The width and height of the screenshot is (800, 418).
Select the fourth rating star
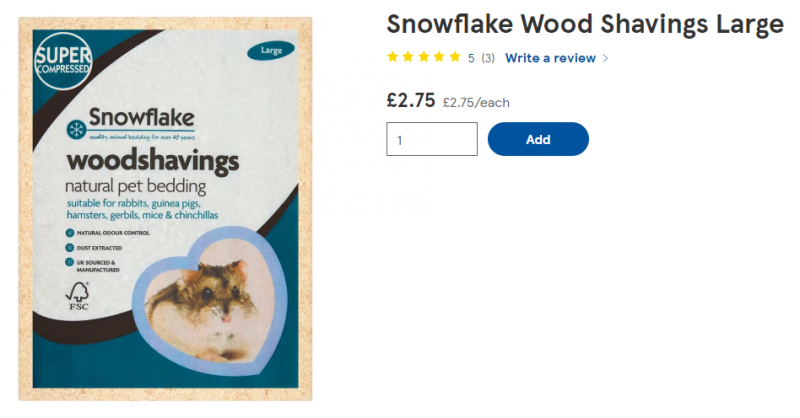(440, 57)
